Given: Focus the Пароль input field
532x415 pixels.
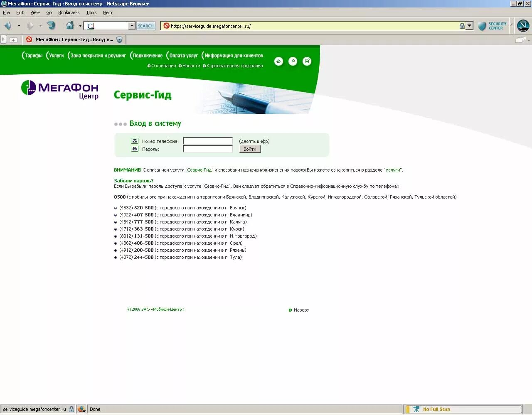Looking at the screenshot, I should tap(208, 149).
